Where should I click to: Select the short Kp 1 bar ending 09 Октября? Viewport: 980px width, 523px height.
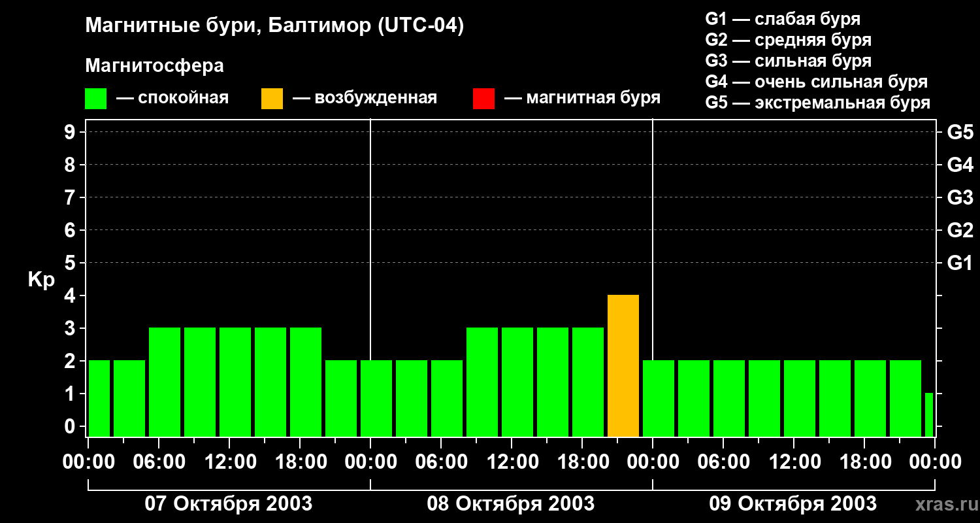pyautogui.click(x=929, y=415)
